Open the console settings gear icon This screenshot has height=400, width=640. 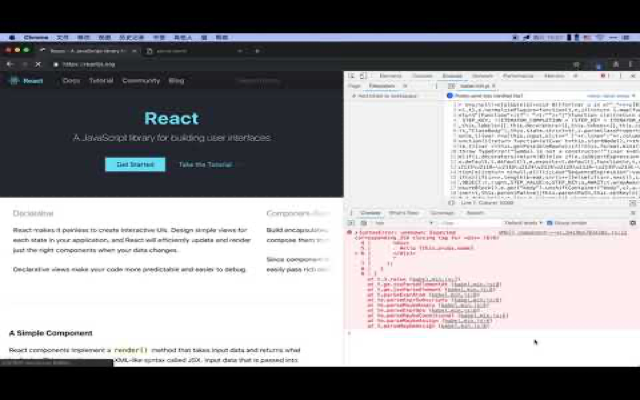coord(632,223)
